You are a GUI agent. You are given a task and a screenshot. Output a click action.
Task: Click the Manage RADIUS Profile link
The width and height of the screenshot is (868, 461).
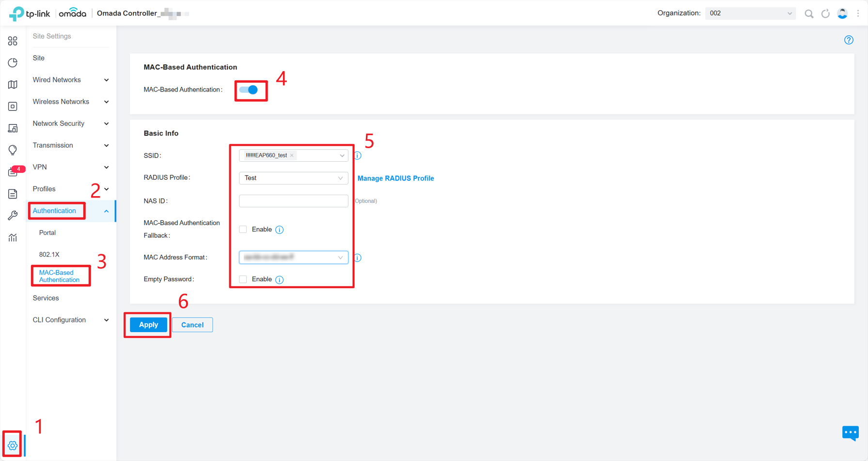pos(395,178)
